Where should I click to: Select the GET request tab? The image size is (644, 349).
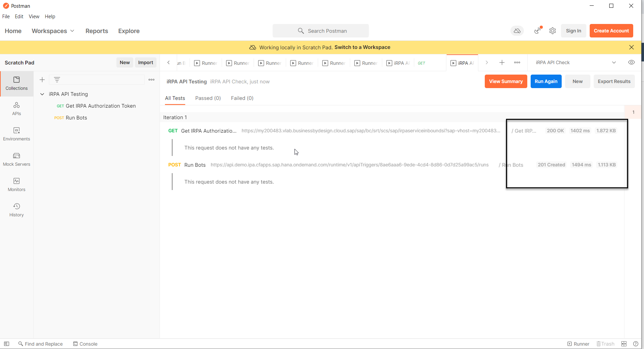tap(430, 63)
